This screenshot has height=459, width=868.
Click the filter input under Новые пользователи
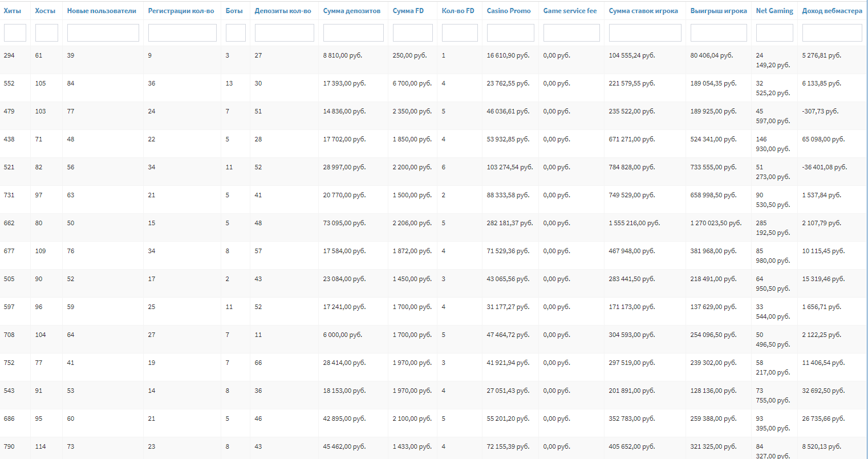(x=103, y=33)
